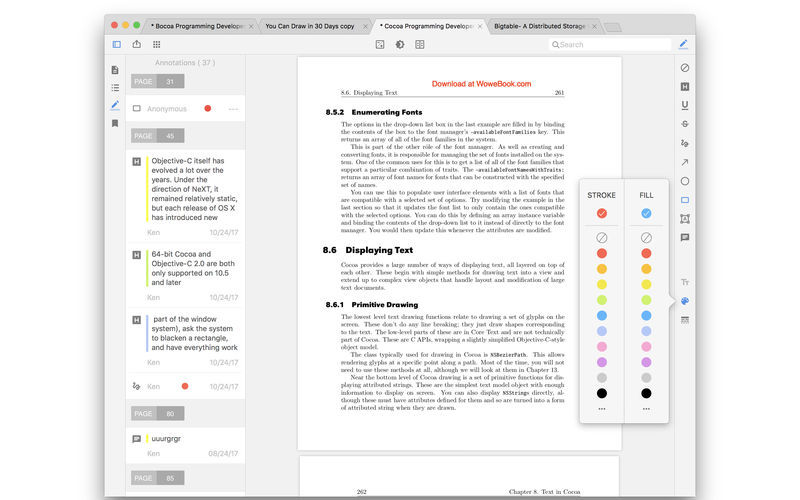Click the PAGE 31 header
The height and width of the screenshot is (500, 800).
(158, 81)
